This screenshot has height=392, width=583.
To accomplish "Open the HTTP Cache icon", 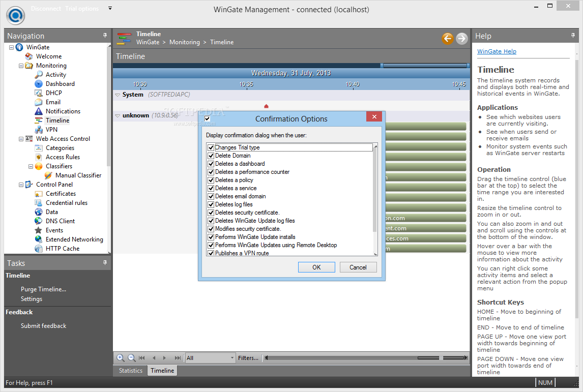I will pyautogui.click(x=39, y=249).
